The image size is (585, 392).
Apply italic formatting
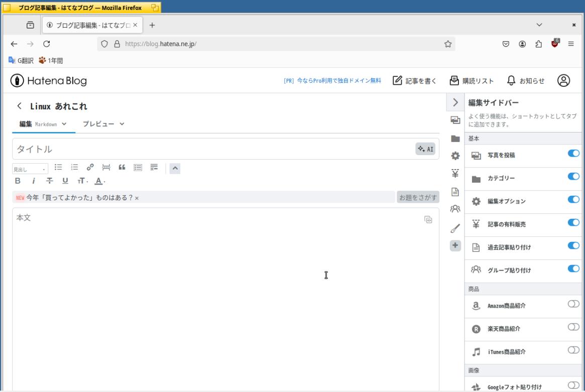34,181
